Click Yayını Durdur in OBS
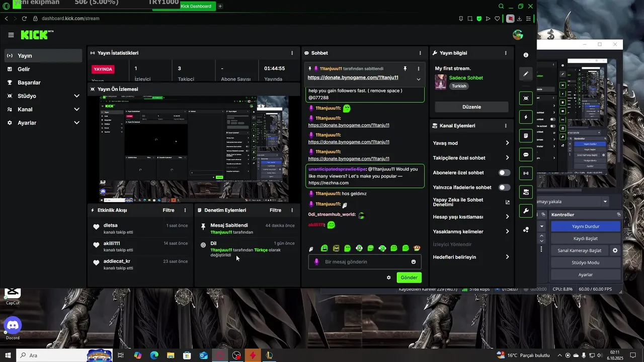This screenshot has height=362, width=644. click(586, 226)
